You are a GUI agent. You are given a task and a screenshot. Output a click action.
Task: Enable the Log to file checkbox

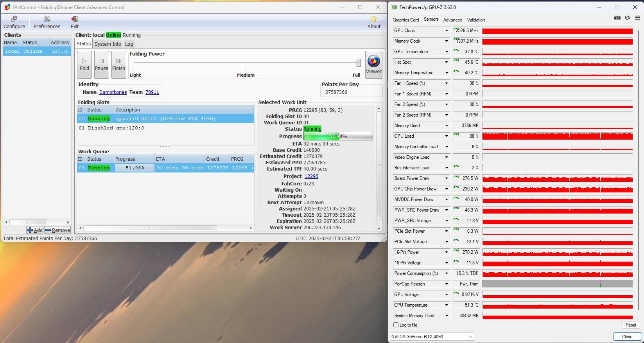tap(396, 325)
